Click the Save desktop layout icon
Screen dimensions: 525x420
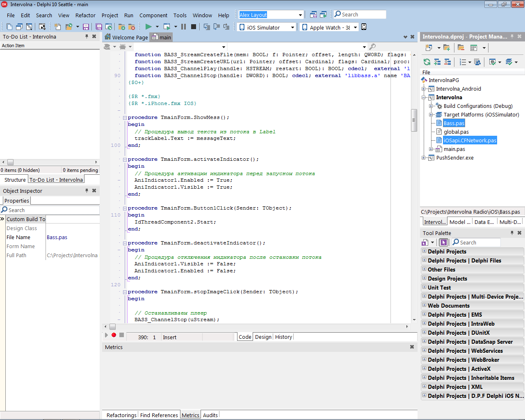(x=313, y=15)
